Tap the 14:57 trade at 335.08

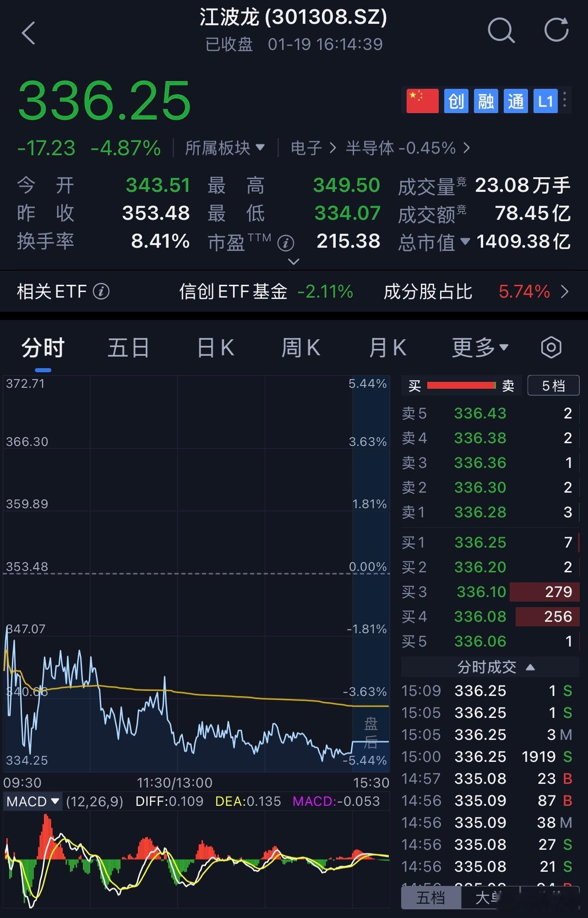(487, 778)
